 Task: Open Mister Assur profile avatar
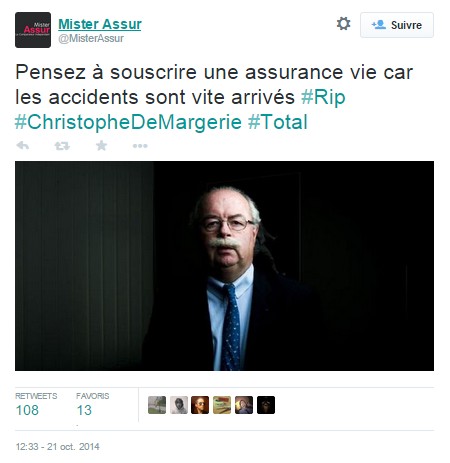tap(33, 30)
